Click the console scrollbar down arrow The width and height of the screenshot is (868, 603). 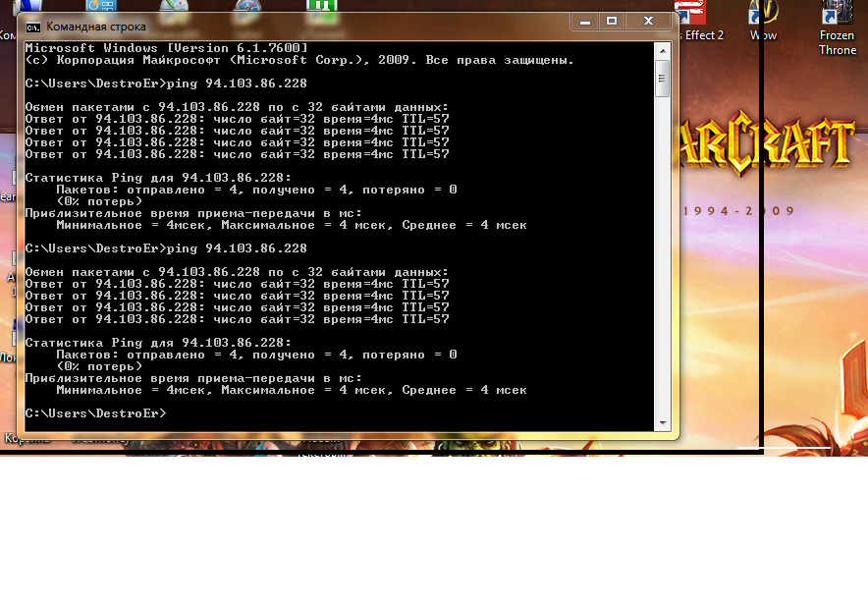pyautogui.click(x=663, y=423)
